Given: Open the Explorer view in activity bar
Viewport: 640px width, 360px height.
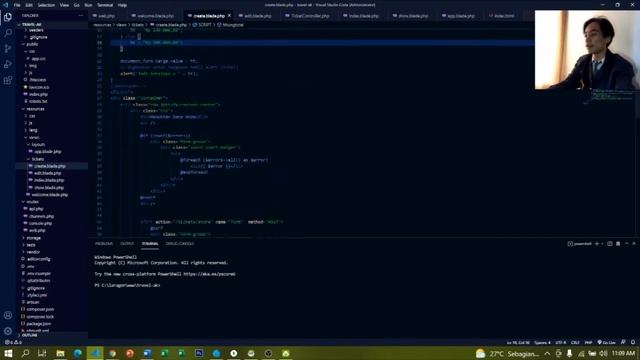Looking at the screenshot, I should 8,17.
